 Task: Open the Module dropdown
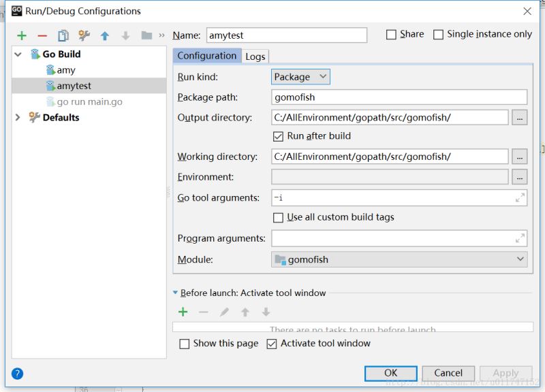(399, 259)
